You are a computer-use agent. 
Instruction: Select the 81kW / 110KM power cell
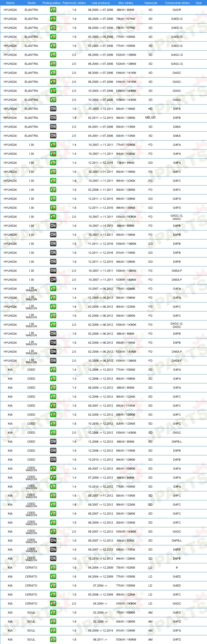[125, 253]
